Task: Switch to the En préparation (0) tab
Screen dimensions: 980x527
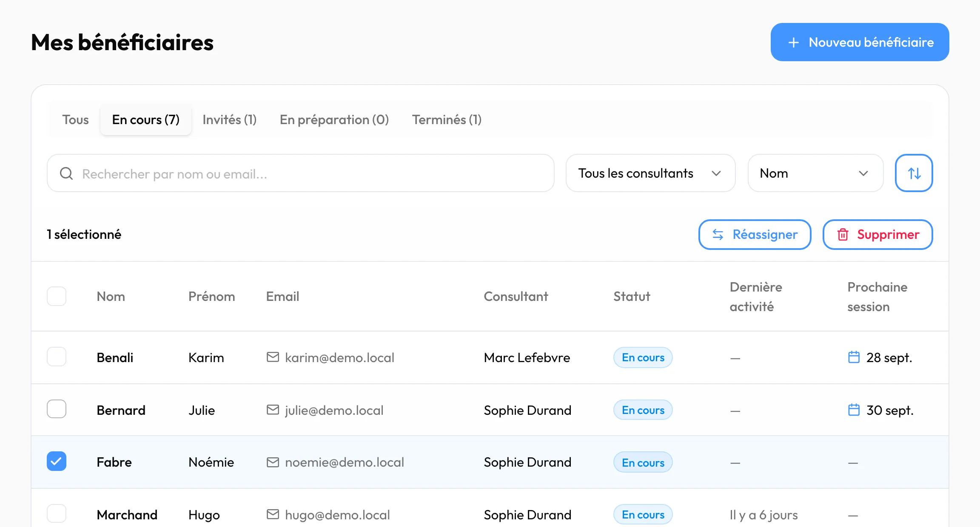Action: 334,120
